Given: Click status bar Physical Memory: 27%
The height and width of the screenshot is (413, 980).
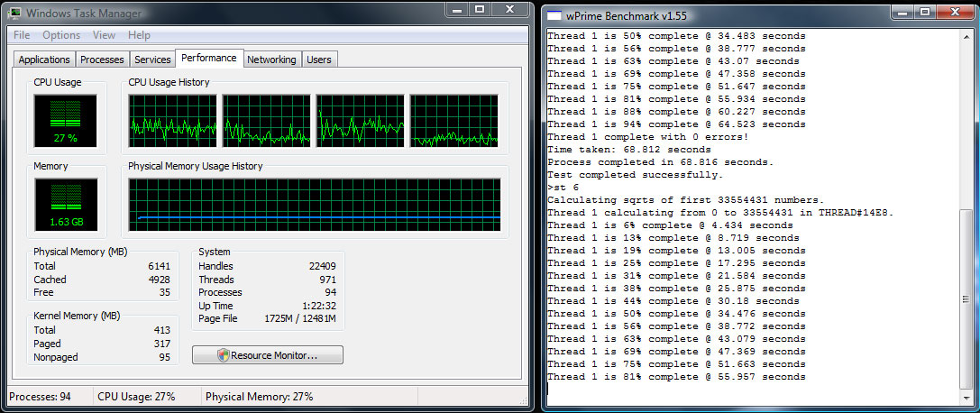Looking at the screenshot, I should (260, 397).
